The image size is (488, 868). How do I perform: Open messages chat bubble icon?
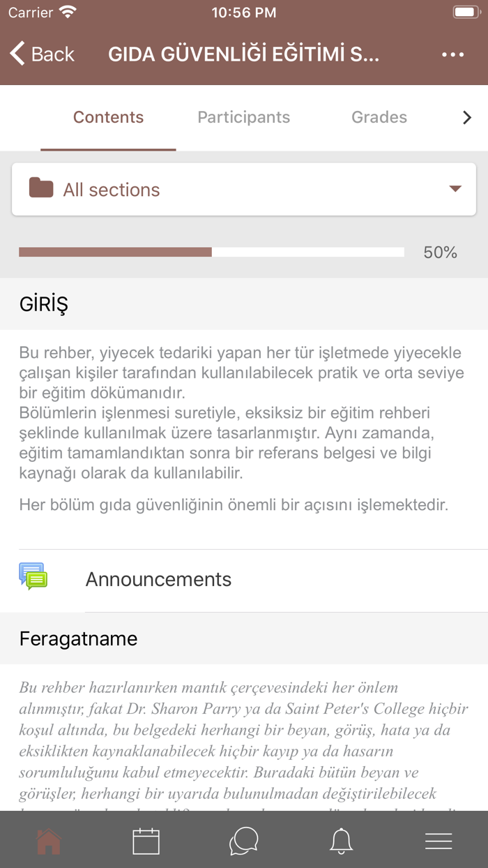click(244, 841)
